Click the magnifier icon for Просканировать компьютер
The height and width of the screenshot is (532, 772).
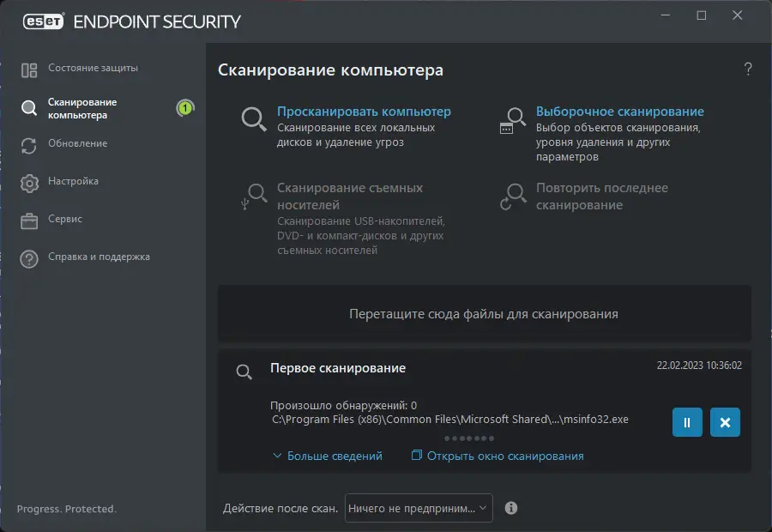[253, 118]
